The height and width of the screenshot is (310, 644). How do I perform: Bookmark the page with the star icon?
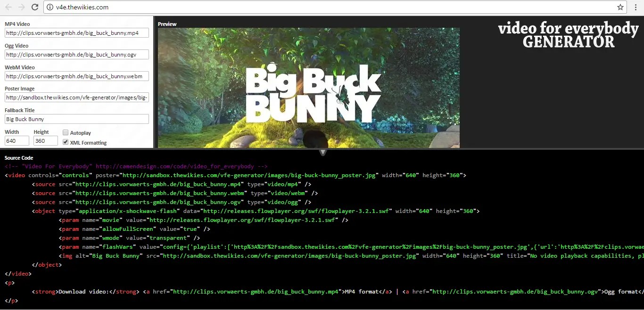621,8
